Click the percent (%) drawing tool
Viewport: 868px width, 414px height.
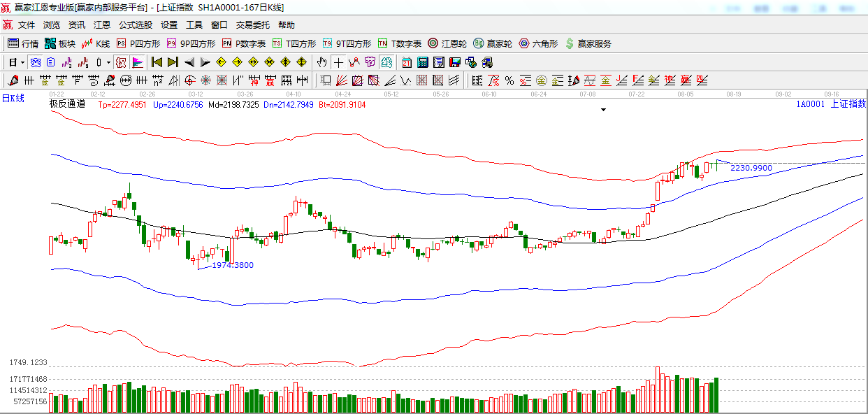(509, 80)
